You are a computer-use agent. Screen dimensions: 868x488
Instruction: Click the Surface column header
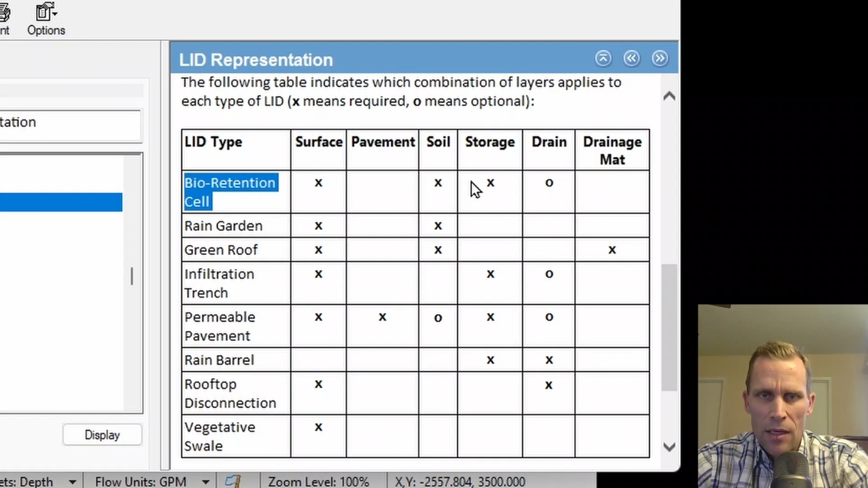(x=319, y=142)
